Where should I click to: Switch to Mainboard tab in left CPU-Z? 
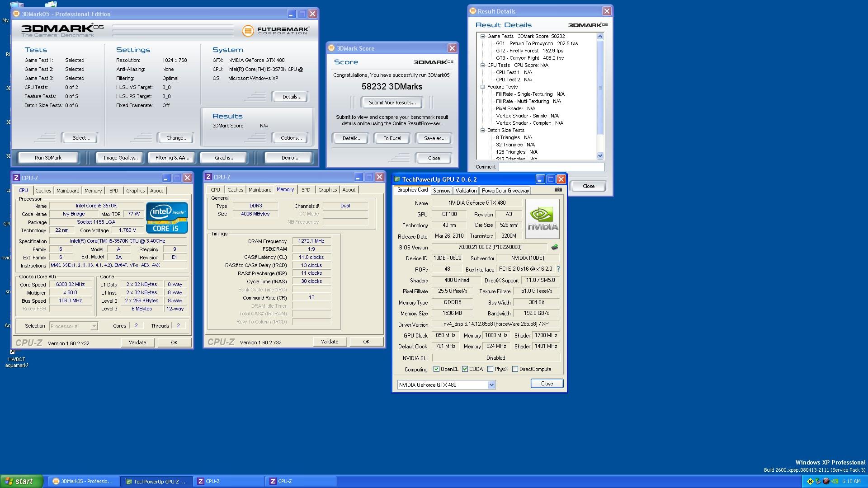click(68, 191)
